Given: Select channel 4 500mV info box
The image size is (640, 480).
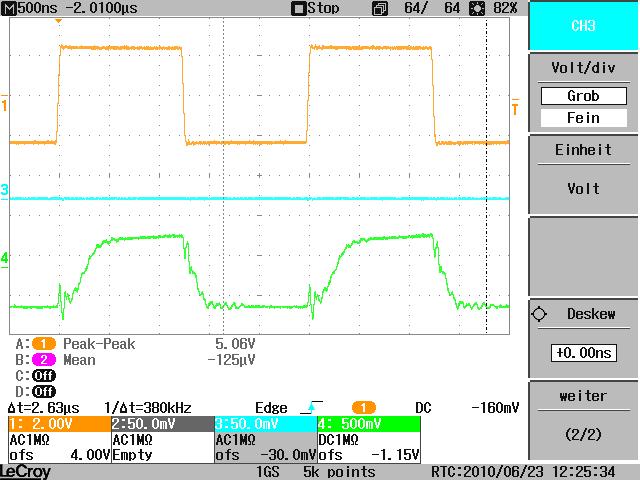Looking at the screenshot, I should click(369, 440).
